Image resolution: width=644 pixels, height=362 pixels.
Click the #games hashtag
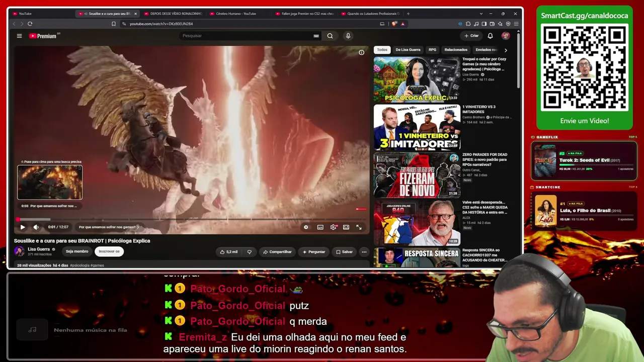coord(97,265)
